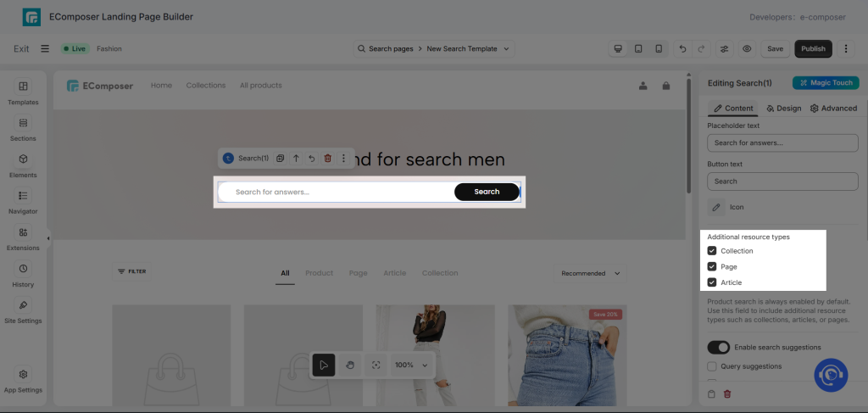Select the Page results tab
The height and width of the screenshot is (413, 868).
pyautogui.click(x=359, y=273)
